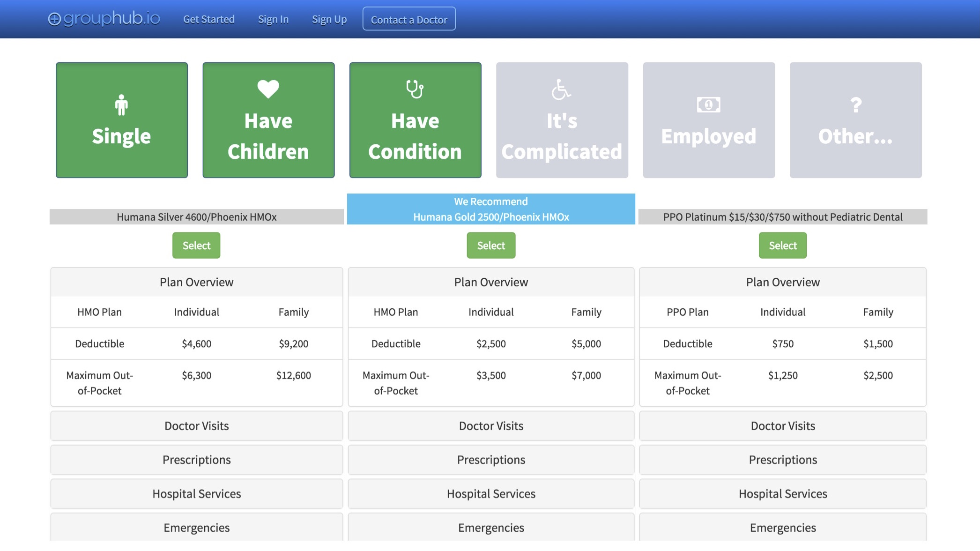This screenshot has height=551, width=980.
Task: Enable the Other... label text
Action: point(855,136)
